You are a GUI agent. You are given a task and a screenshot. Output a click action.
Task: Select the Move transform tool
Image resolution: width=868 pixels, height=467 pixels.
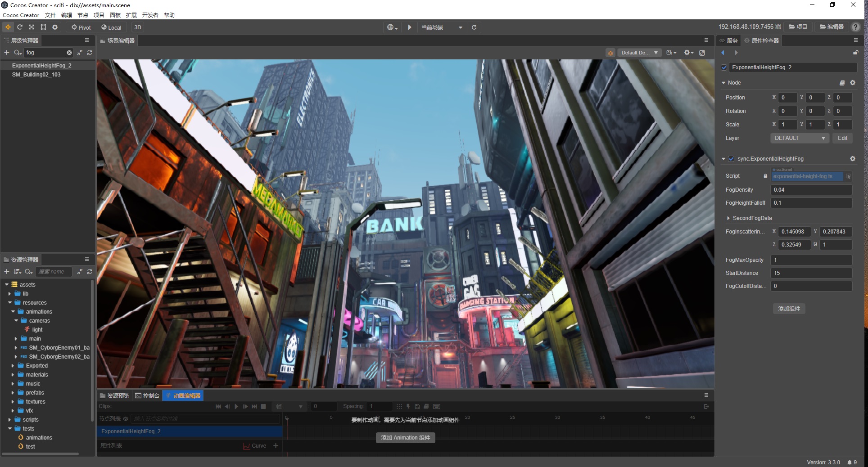(x=8, y=27)
